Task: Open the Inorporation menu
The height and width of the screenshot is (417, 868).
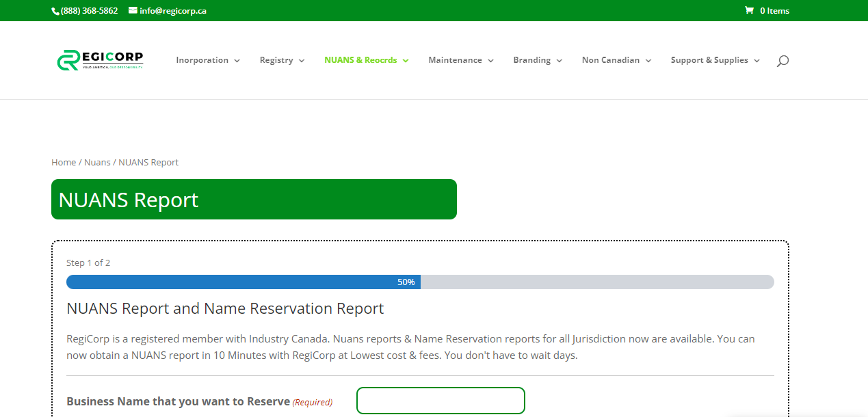Action: (208, 60)
